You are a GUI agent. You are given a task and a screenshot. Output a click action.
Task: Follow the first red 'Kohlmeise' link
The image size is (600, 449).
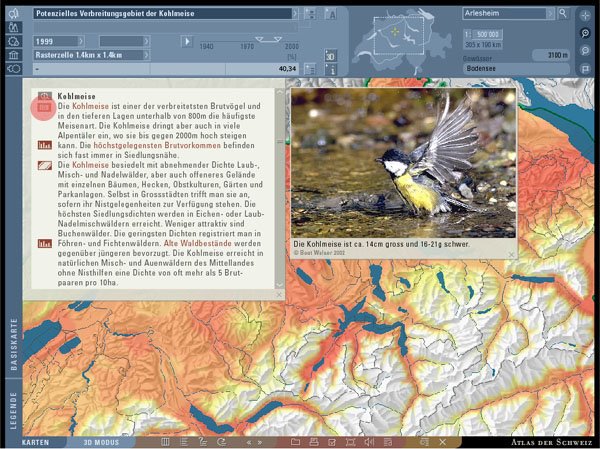91,106
